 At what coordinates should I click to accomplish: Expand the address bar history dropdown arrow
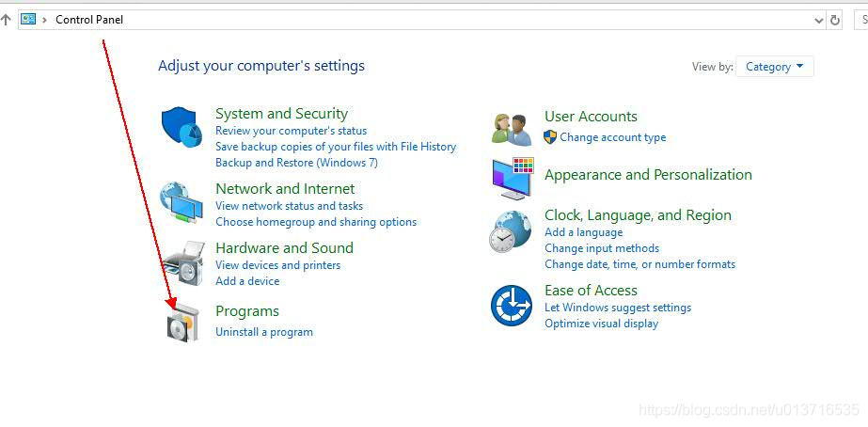pyautogui.click(x=817, y=20)
